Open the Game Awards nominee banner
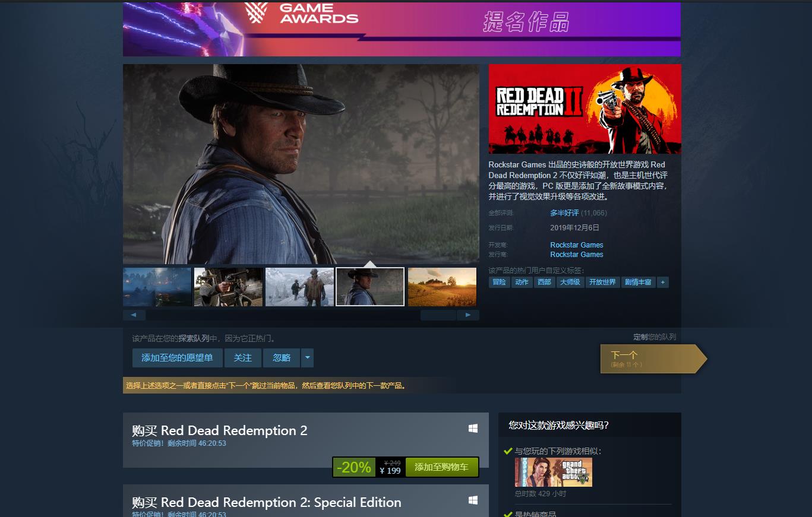Image resolution: width=812 pixels, height=517 pixels. pyautogui.click(x=402, y=29)
